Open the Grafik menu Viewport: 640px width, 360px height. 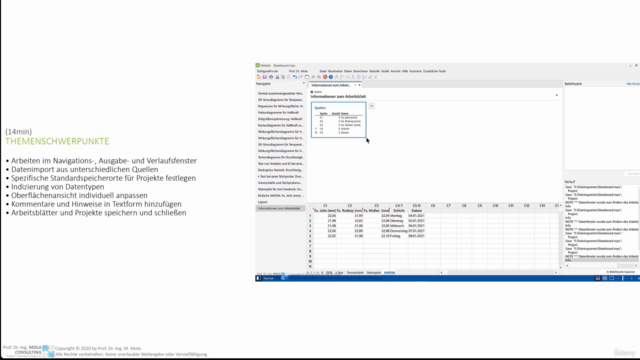point(385,71)
